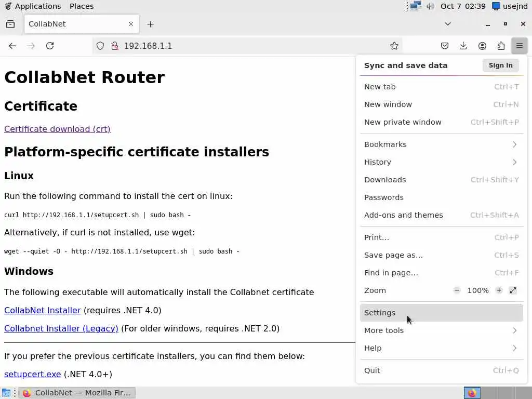The height and width of the screenshot is (399, 532).
Task: Open the clock showing Oct 7 02:39
Action: point(463,6)
